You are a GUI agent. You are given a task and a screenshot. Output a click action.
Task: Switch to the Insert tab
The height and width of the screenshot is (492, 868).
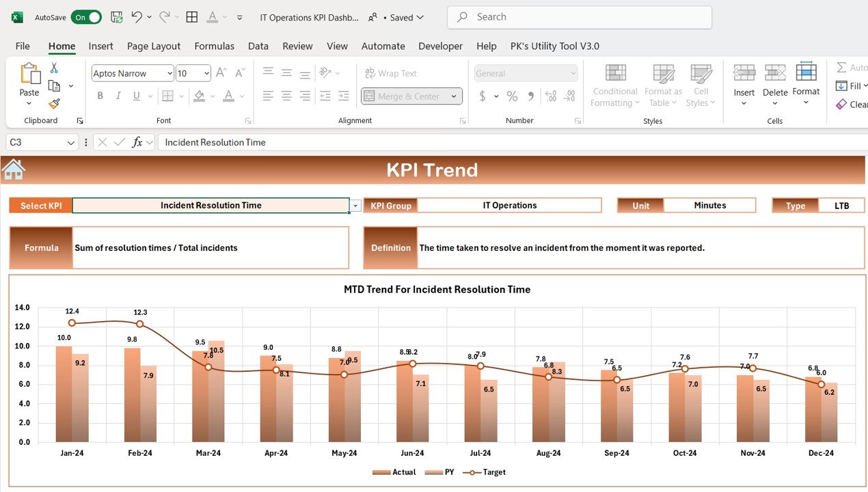click(x=101, y=46)
